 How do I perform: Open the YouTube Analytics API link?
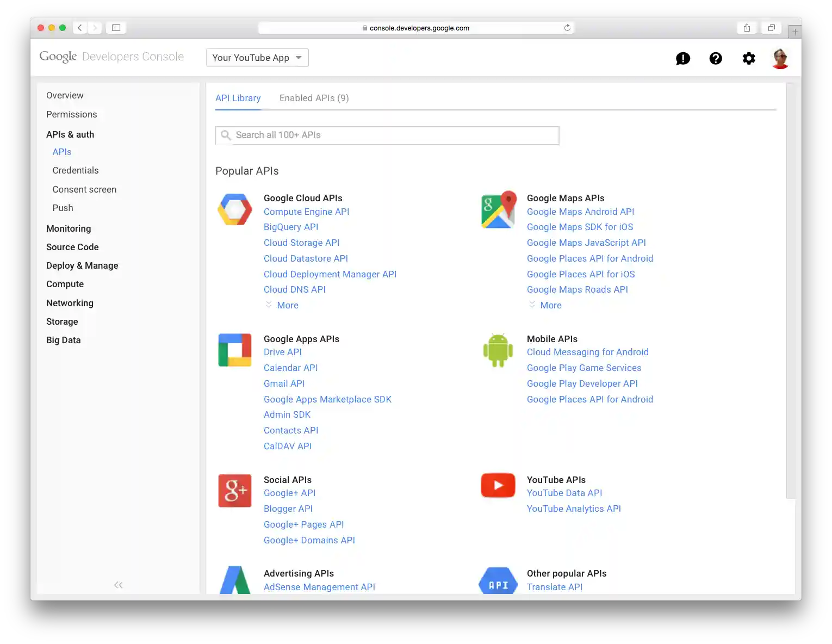(x=574, y=509)
